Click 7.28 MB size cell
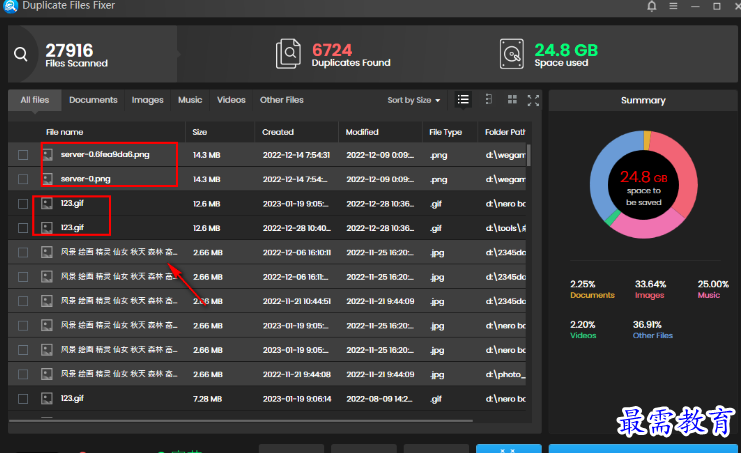The height and width of the screenshot is (453, 741). [207, 399]
